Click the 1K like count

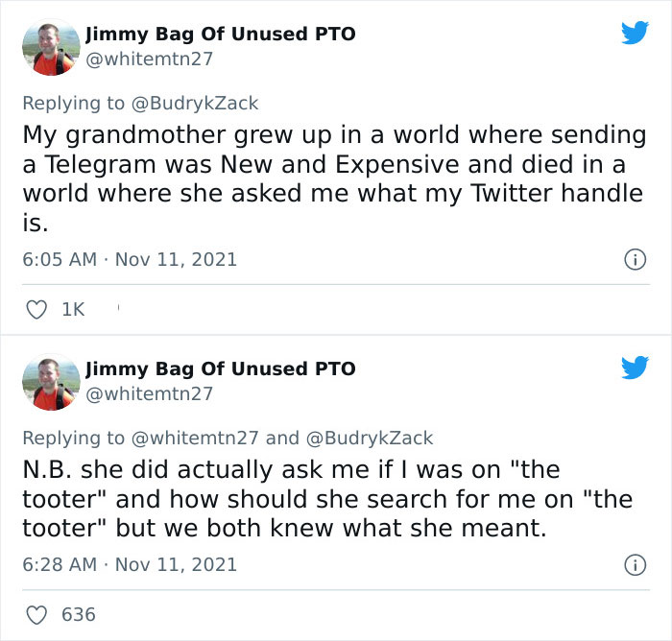click(73, 309)
